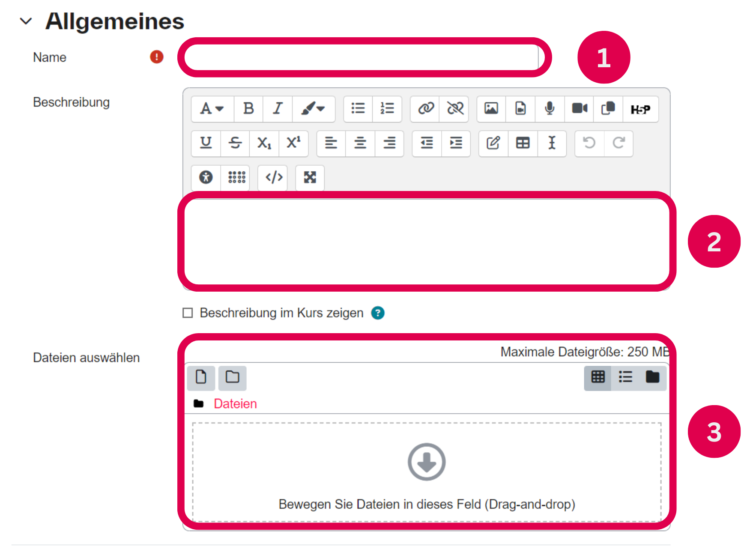Click the Dateien folder path link
The image size is (756, 555).
point(235,404)
